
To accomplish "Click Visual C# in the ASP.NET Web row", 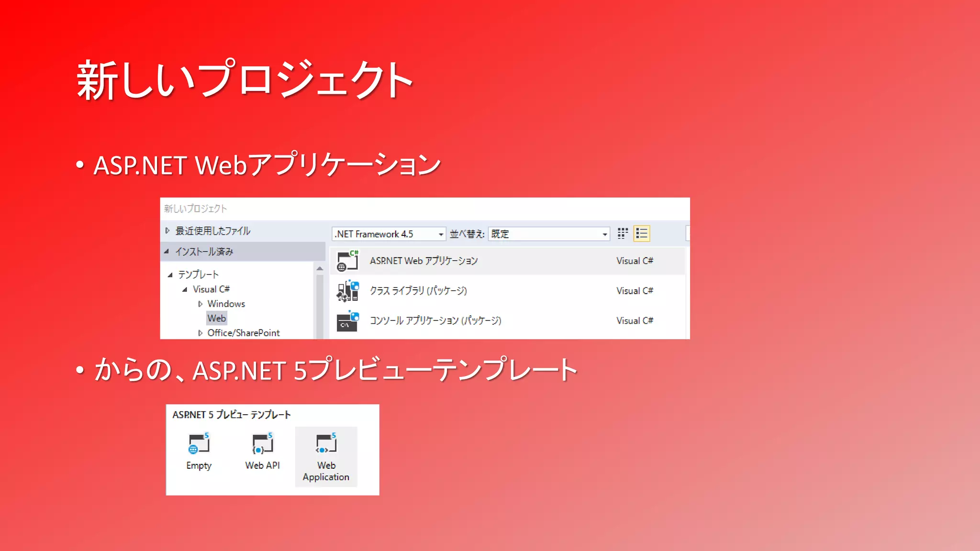I will tap(635, 261).
